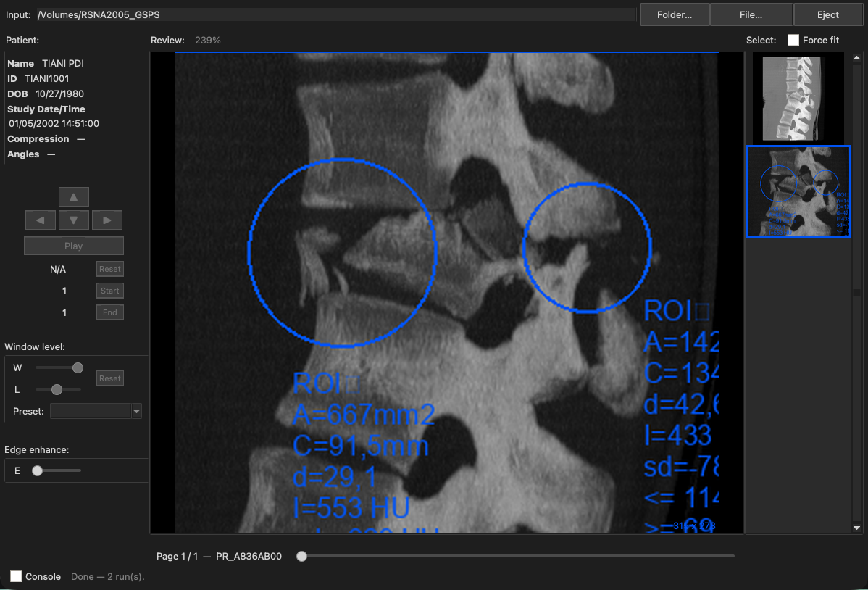Click the I=553 HU annotation text

(351, 508)
